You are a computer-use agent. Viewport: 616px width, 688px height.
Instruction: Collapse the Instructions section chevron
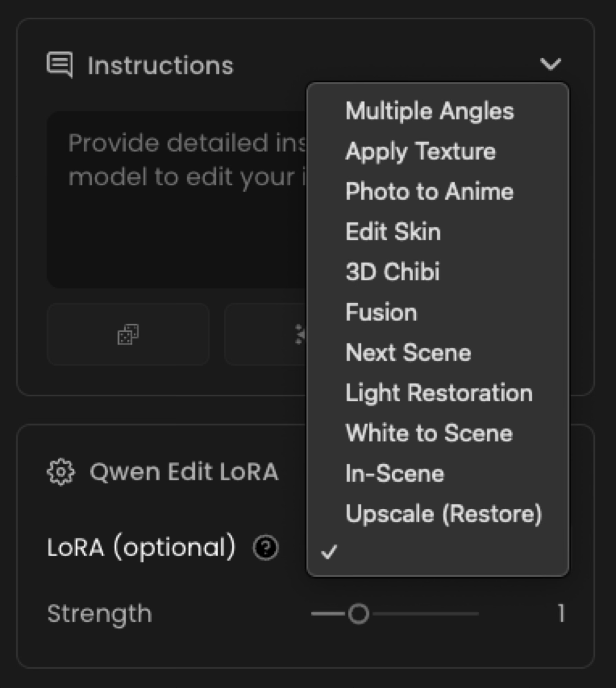(x=550, y=64)
